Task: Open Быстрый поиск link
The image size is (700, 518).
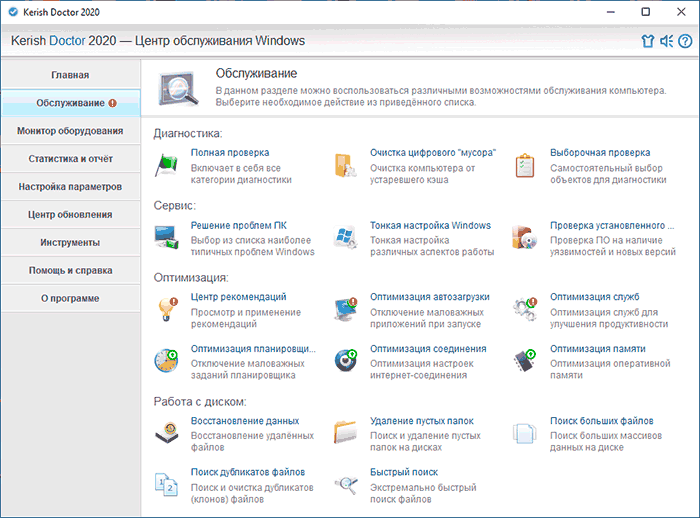Action: coord(404,472)
